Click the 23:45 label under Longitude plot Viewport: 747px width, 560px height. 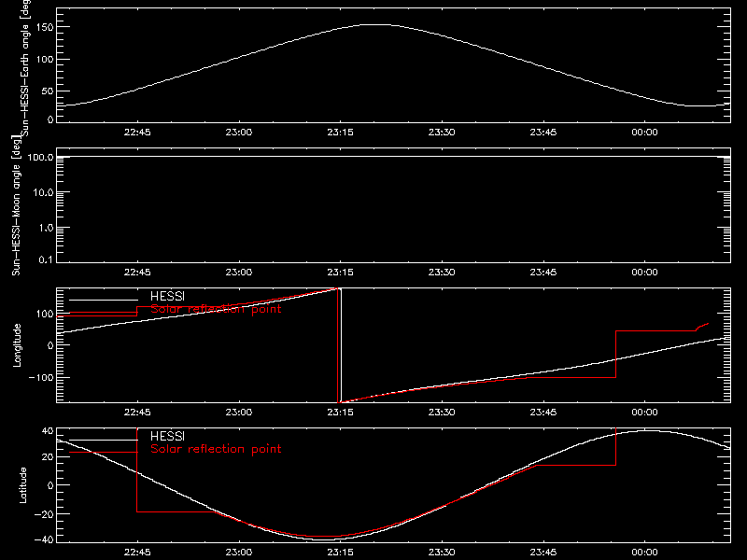(x=543, y=413)
